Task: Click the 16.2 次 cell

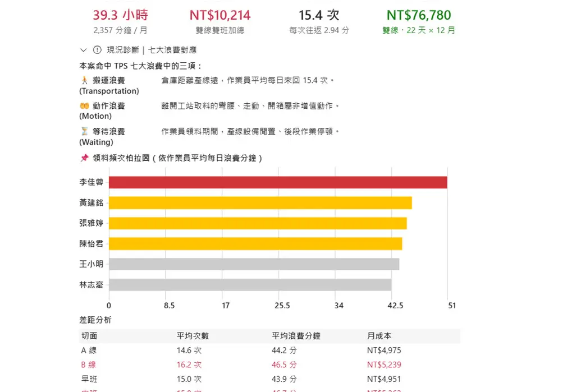Action: [x=189, y=365]
